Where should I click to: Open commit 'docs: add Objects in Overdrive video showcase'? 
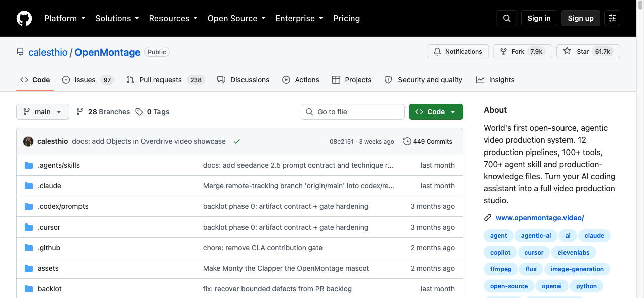point(149,141)
